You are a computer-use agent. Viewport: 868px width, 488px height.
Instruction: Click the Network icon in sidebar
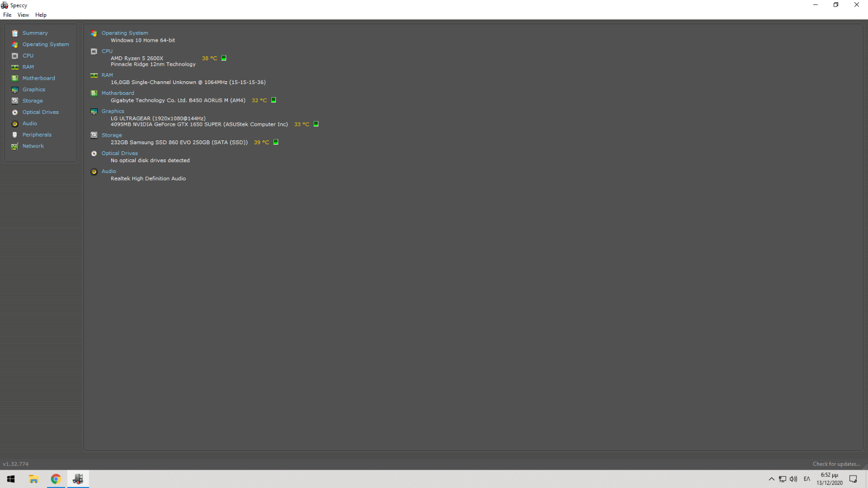(x=15, y=146)
